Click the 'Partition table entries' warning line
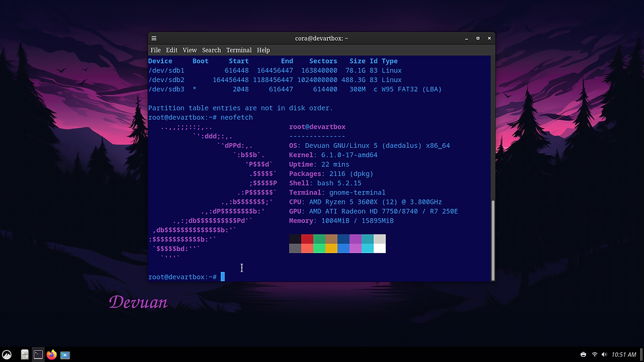Viewport: 644px width, 362px height. click(x=241, y=108)
